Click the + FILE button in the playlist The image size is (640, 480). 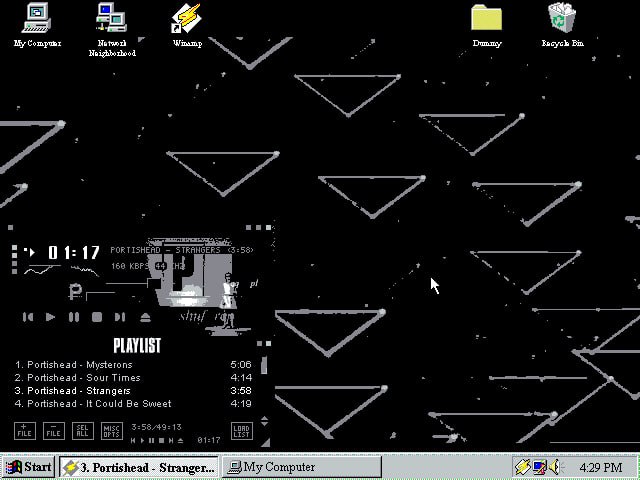(x=25, y=431)
